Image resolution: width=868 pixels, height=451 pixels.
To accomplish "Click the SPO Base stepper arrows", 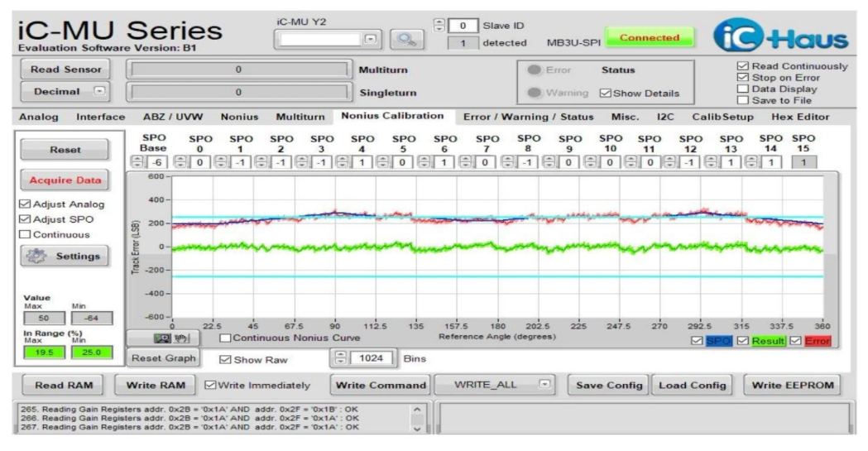I will (x=137, y=162).
